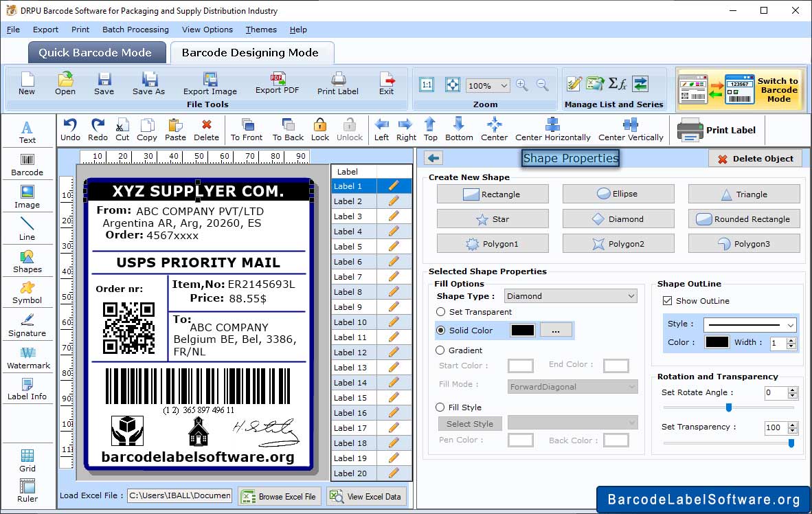Go back using the left arrow button
The image size is (812, 514).
(433, 158)
